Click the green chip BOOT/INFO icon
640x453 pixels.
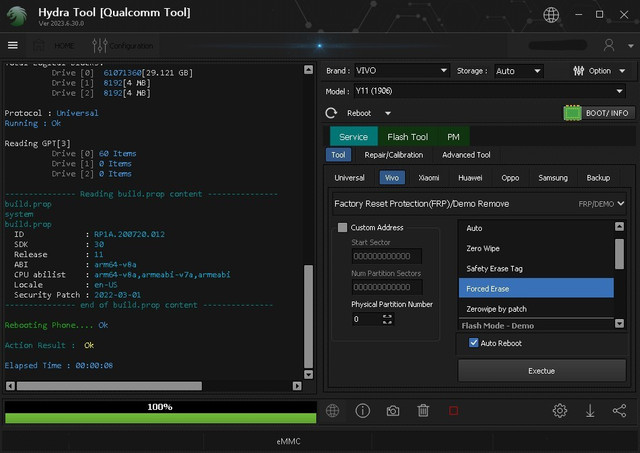[572, 113]
